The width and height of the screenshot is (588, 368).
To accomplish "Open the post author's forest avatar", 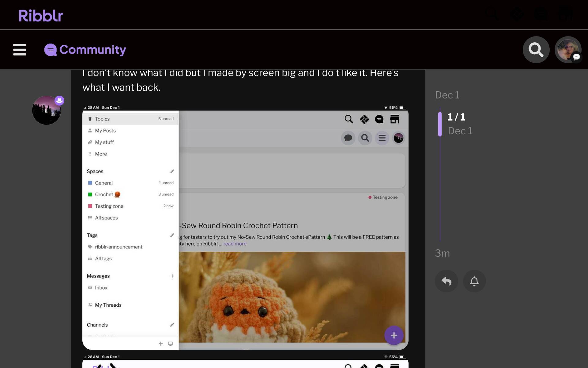I will coord(47,110).
